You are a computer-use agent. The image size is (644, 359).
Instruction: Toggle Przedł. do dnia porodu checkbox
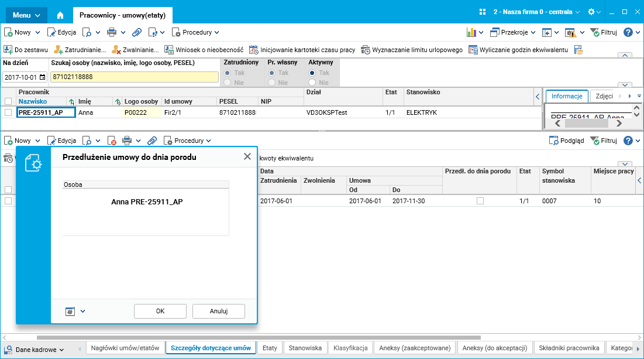pyautogui.click(x=480, y=201)
